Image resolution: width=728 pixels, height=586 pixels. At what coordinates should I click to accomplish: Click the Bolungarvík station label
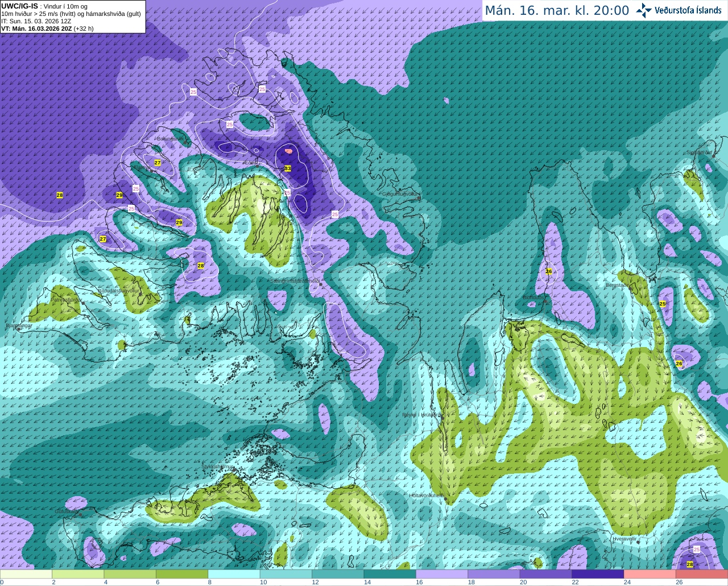[x=169, y=139]
